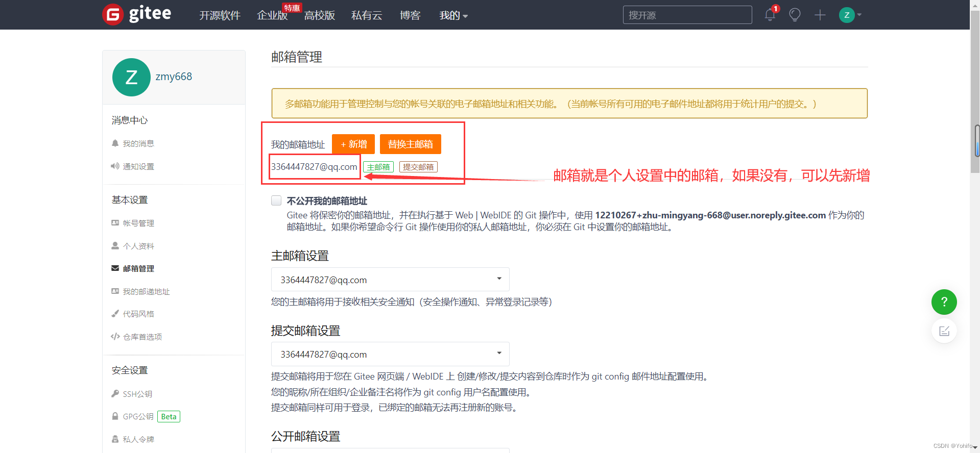Image resolution: width=980 pixels, height=453 pixels.
Task: Expand the 提交邮箱设置 email dropdown
Action: click(x=390, y=354)
